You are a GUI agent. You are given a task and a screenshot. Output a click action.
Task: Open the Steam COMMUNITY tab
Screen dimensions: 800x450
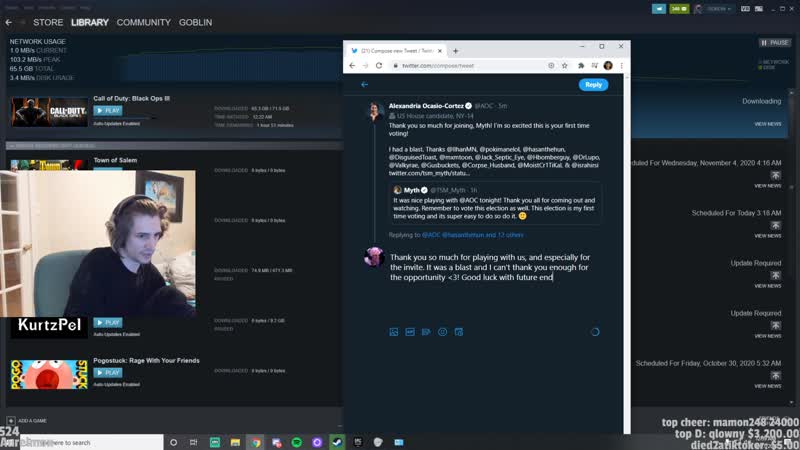pyautogui.click(x=143, y=22)
